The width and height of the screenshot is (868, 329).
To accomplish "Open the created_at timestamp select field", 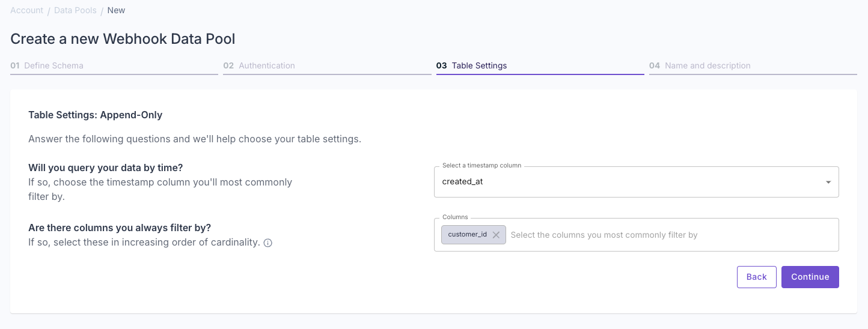I will point(637,182).
